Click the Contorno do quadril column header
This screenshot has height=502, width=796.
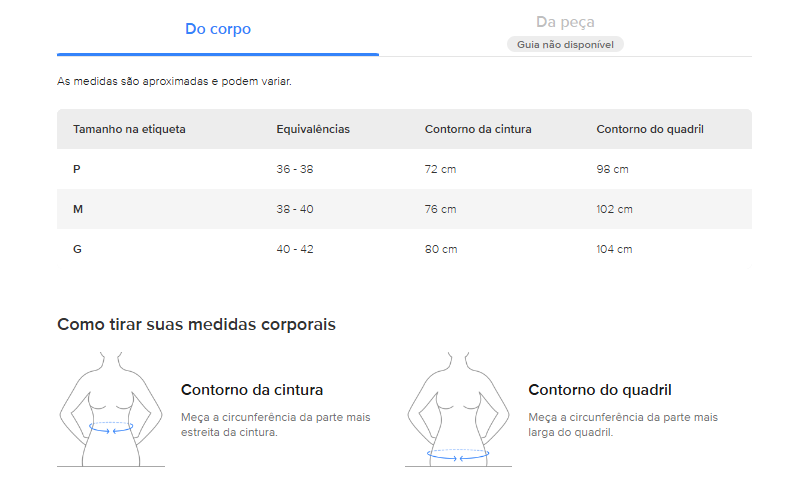click(x=650, y=129)
